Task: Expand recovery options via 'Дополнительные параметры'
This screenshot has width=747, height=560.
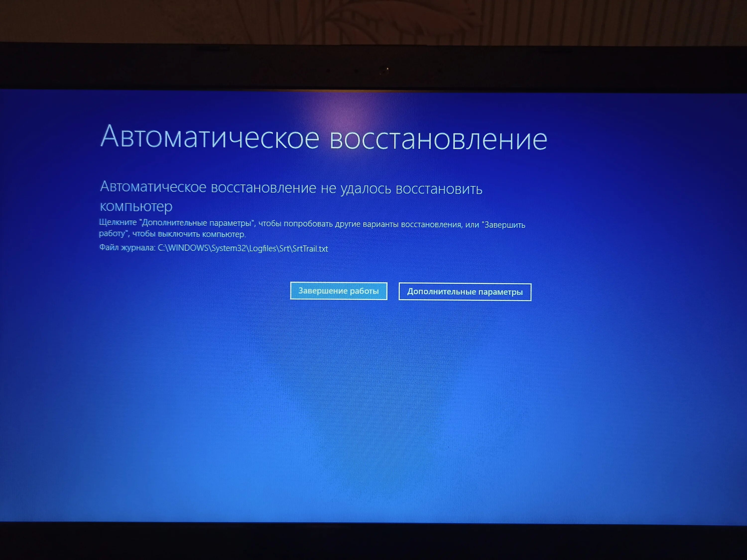Action: (x=465, y=291)
